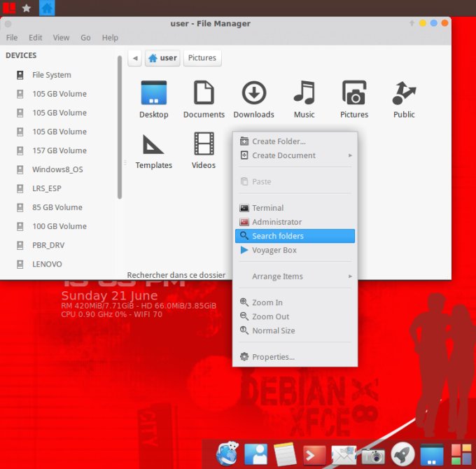476x469 pixels.
Task: Click the Pictures path bar button
Action: 202,58
